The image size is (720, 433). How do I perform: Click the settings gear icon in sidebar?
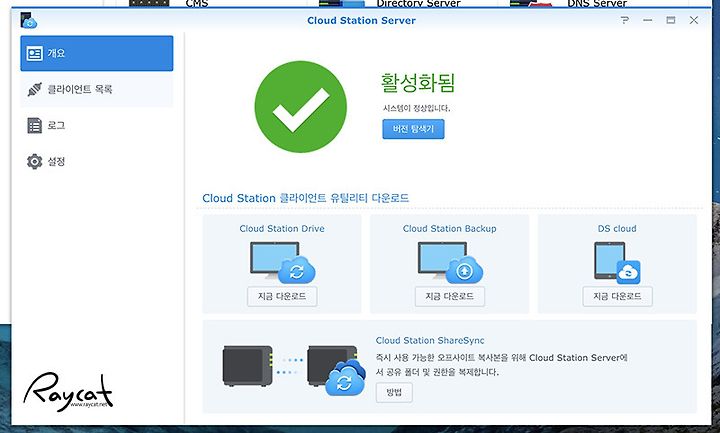(x=34, y=162)
